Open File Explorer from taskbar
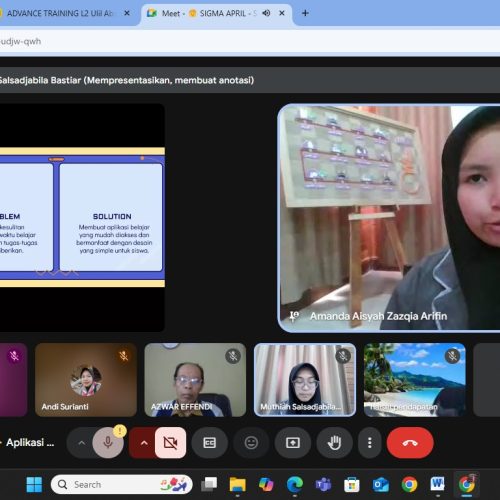 pyautogui.click(x=237, y=484)
